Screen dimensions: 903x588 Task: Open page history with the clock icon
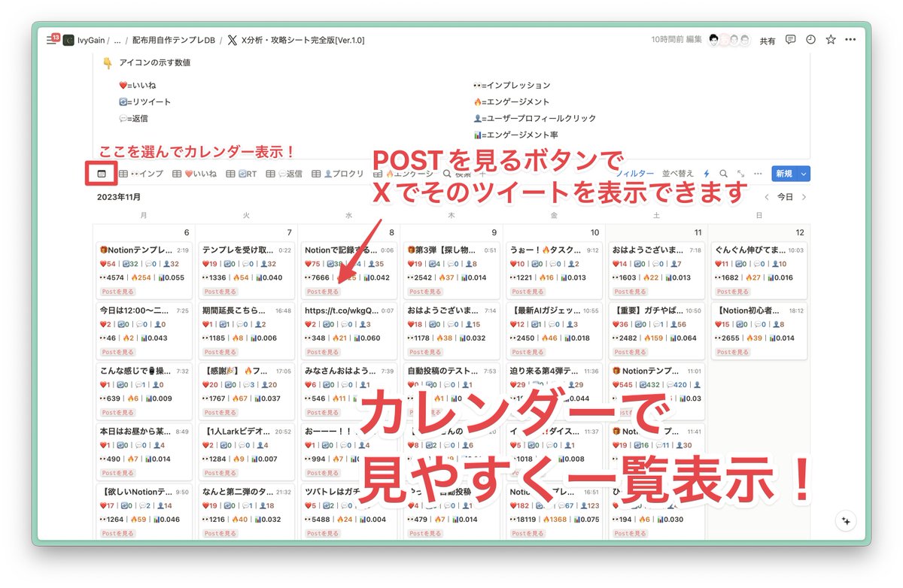[810, 40]
